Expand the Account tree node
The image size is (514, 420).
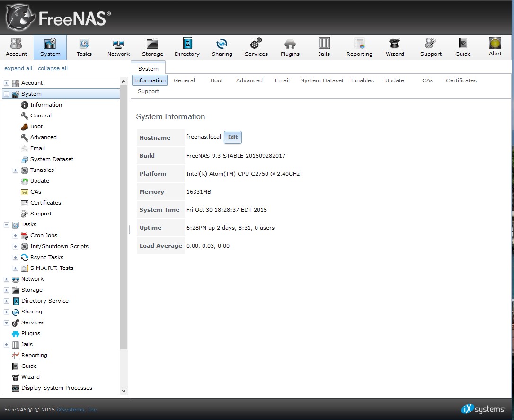click(x=6, y=83)
